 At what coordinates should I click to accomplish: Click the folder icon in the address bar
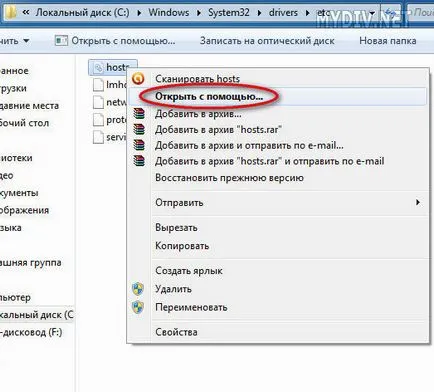(x=10, y=12)
